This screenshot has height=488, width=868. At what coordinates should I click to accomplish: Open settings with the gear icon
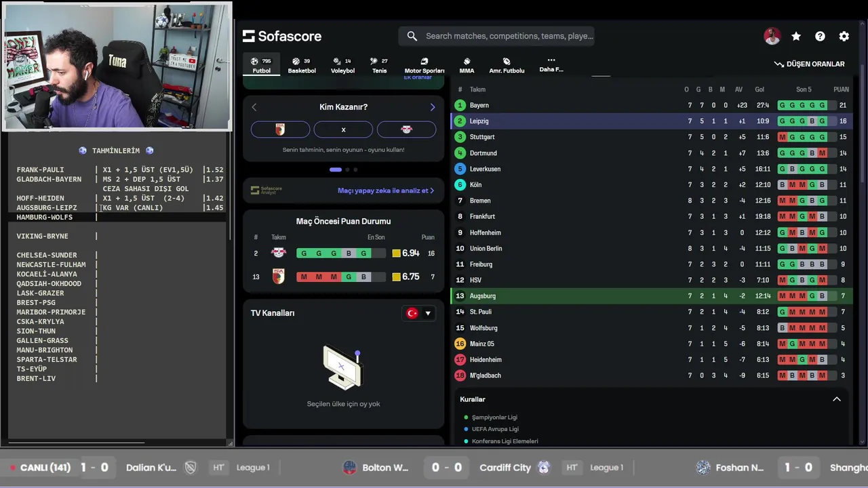click(x=844, y=37)
